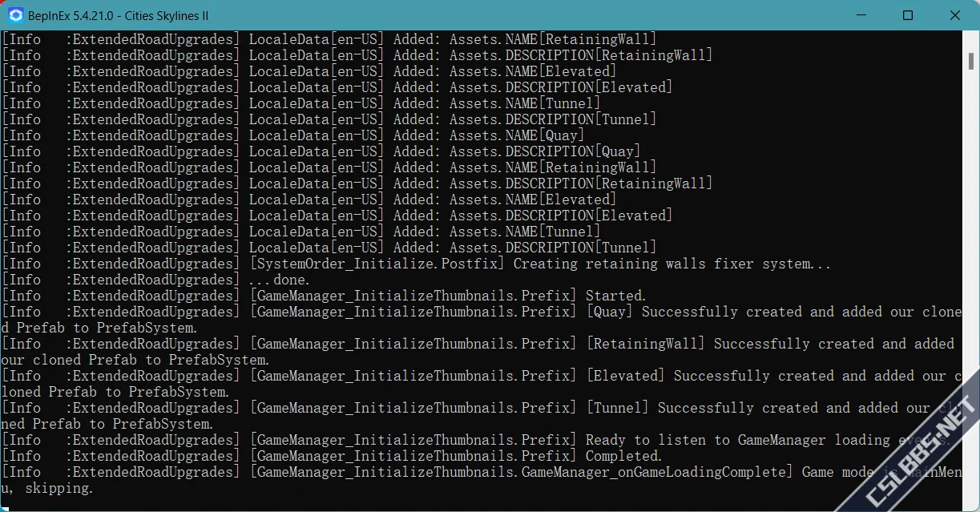
Task: Click the 'Started.' thumbnails prefix log line
Action: pos(324,296)
